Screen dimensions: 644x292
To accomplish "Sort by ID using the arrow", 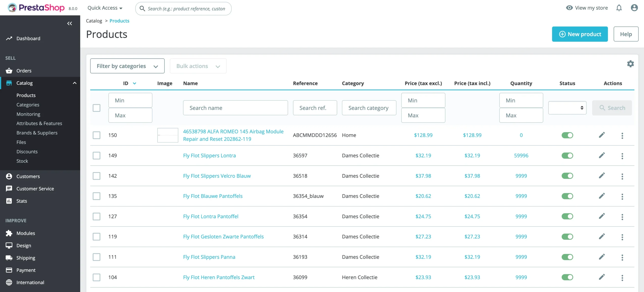I will pos(135,83).
